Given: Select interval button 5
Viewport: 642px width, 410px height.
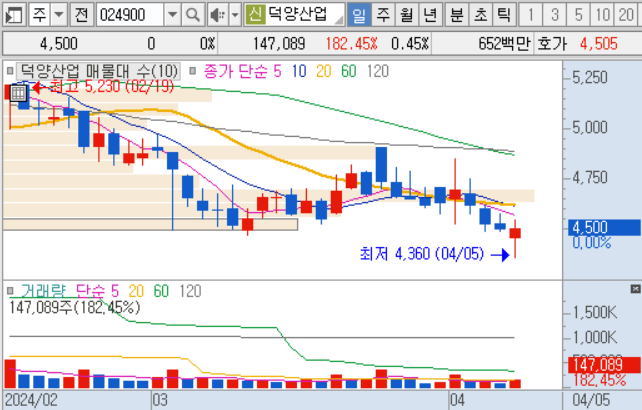Looking at the screenshot, I should (578, 15).
